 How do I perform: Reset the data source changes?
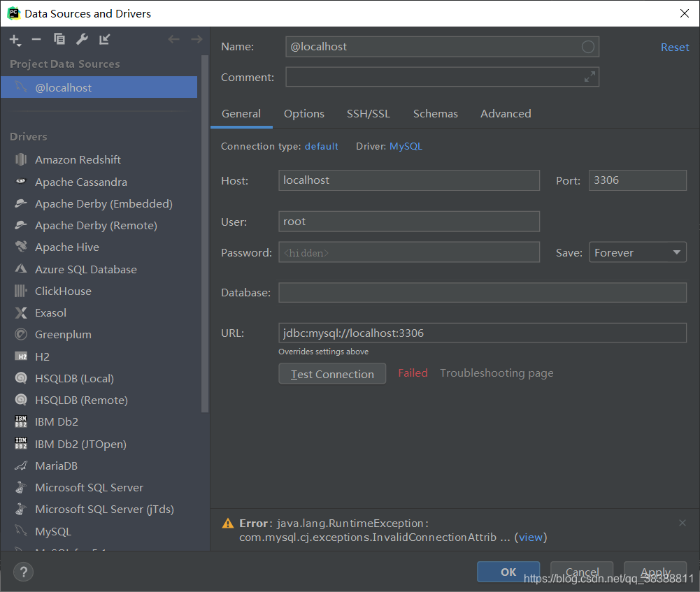tap(675, 48)
